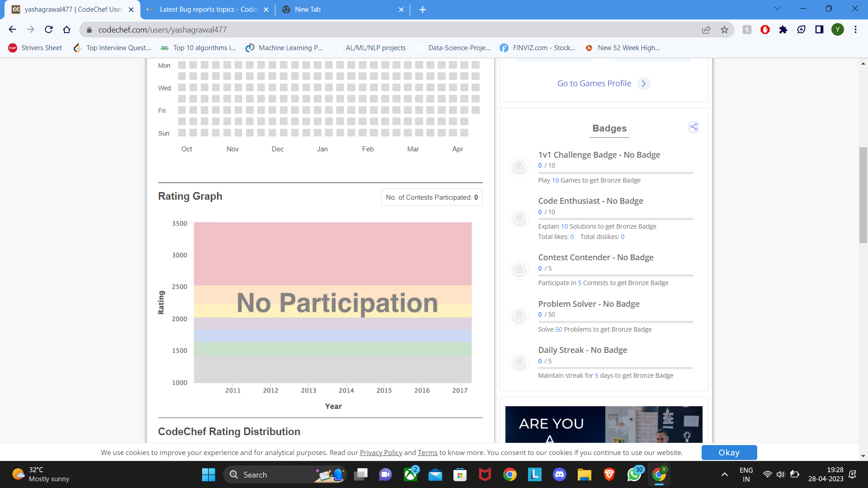Screen dimensions: 868x488
Task: Click the page vertical scrollbar thumb
Action: pos(863,195)
